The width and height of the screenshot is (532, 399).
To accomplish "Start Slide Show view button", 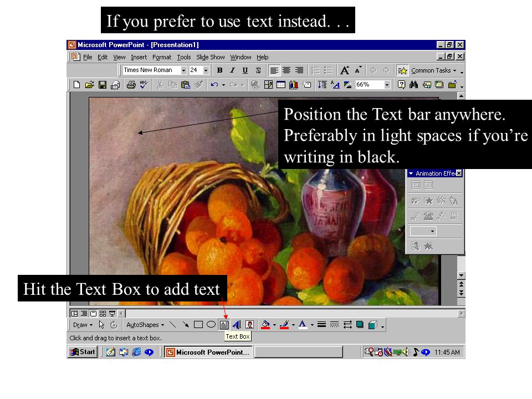I will 112,314.
